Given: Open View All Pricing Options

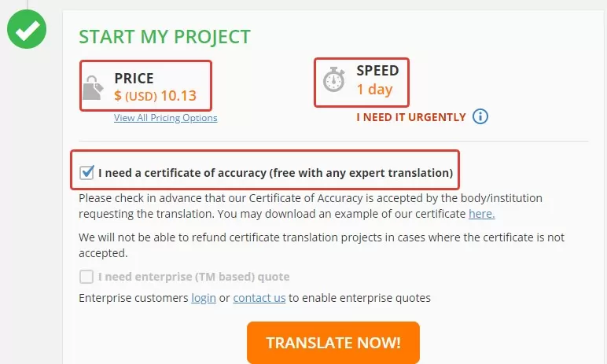Looking at the screenshot, I should click(166, 118).
